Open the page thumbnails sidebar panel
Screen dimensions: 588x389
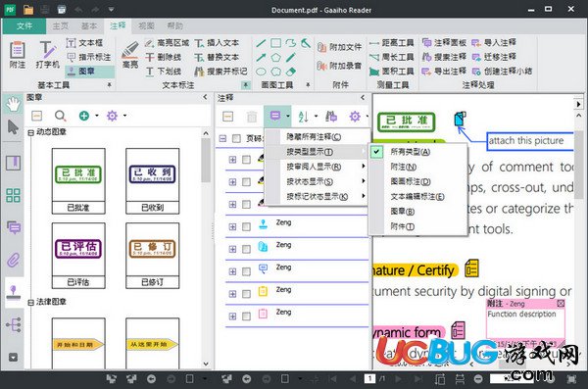(13, 195)
